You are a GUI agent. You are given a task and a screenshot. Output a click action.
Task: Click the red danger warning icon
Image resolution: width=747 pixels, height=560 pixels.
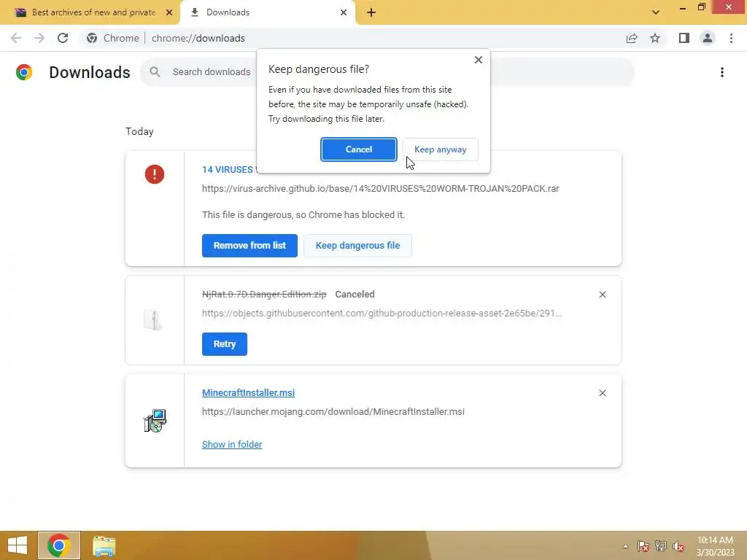[x=155, y=174]
